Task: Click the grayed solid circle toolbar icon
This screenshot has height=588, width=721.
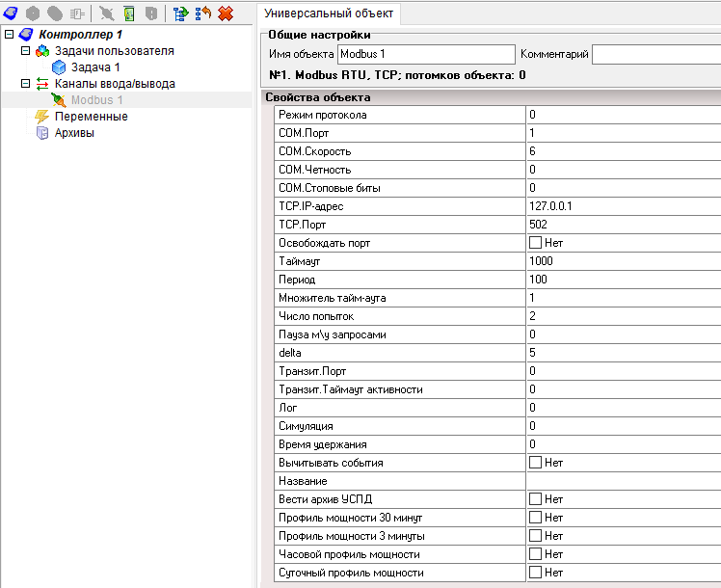Action: 55,13
